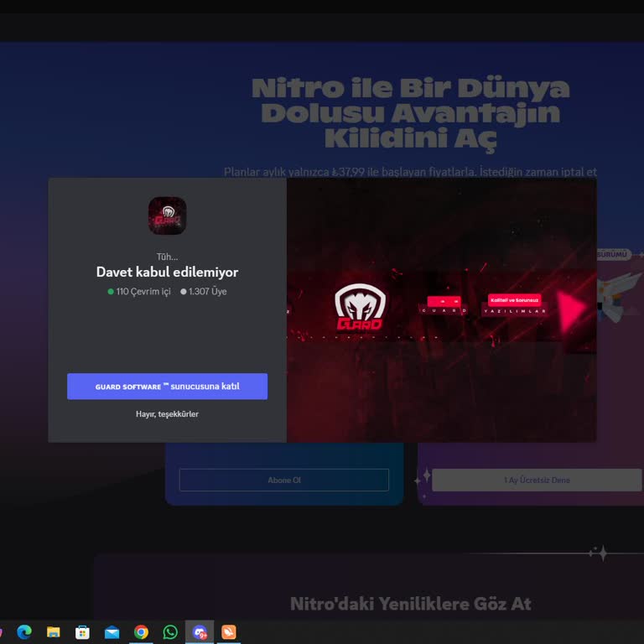Open Microsoft Edge from taskbar

click(24, 631)
